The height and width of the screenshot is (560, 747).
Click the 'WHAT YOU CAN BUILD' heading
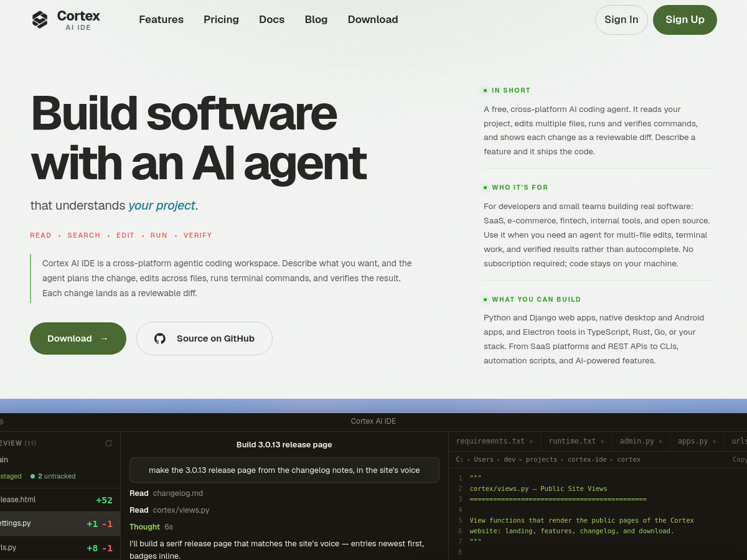tap(536, 299)
